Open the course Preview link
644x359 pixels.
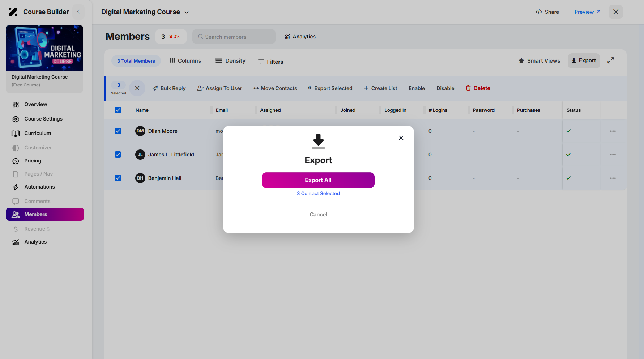coord(588,12)
